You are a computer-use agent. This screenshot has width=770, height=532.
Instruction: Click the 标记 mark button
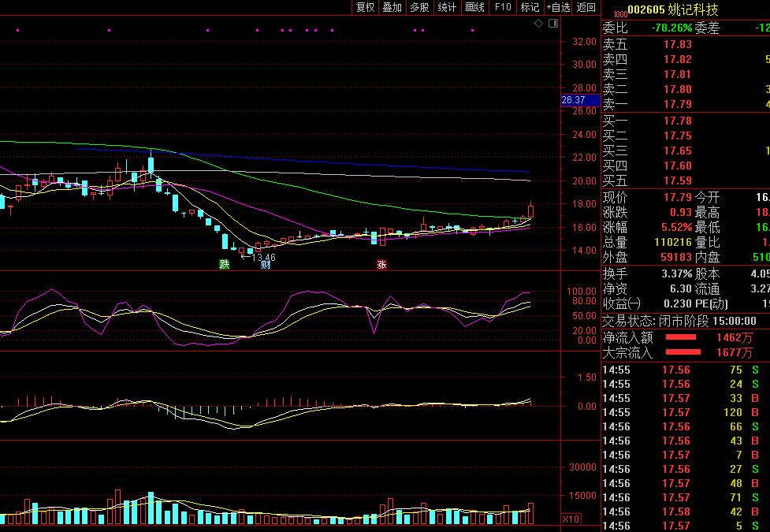pos(530,7)
